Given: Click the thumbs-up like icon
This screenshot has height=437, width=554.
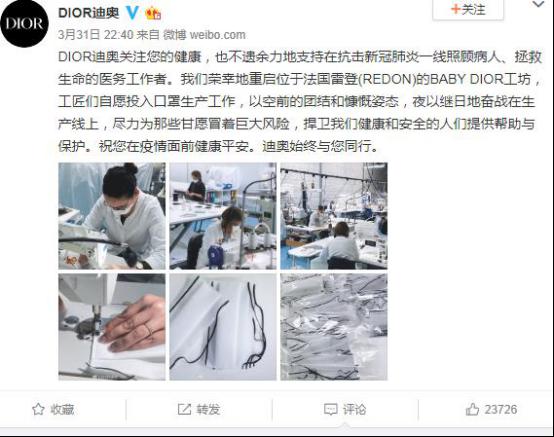Looking at the screenshot, I should (472, 409).
